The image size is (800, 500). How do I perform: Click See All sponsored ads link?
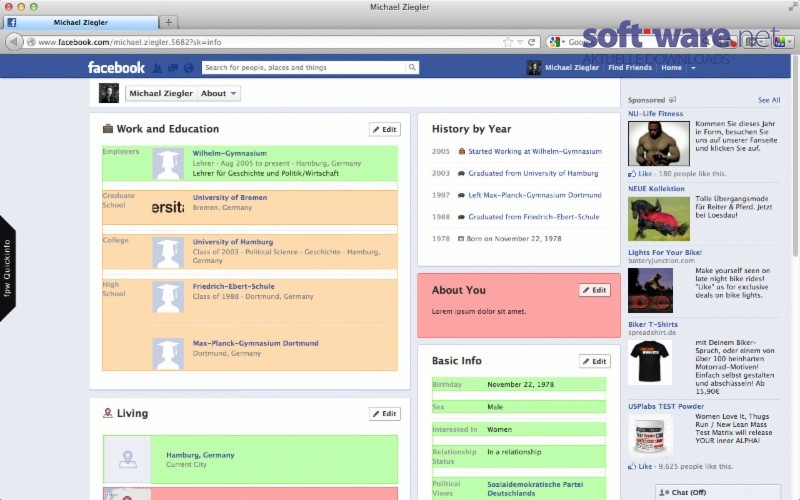[769, 100]
